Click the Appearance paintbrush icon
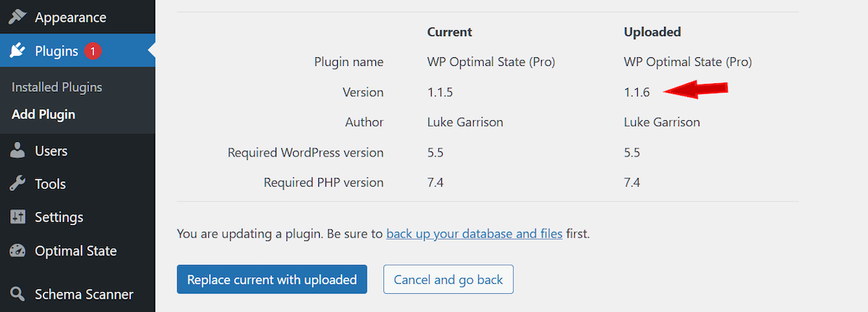The width and height of the screenshot is (868, 312). tap(17, 17)
